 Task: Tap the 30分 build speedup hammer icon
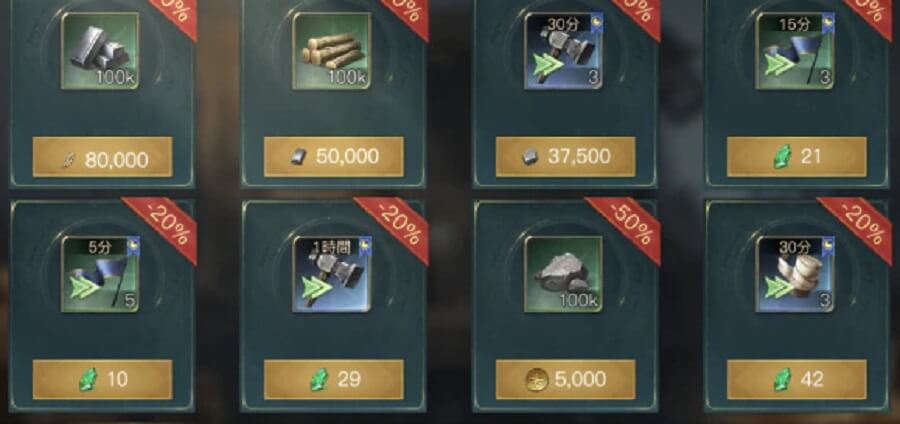pyautogui.click(x=564, y=51)
